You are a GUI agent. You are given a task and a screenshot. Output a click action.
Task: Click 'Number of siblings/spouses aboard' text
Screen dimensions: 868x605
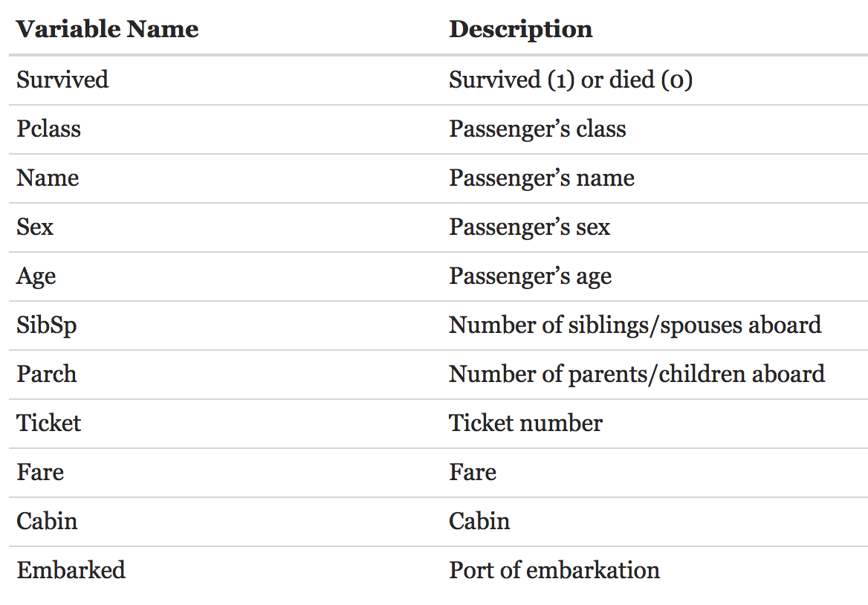(635, 326)
